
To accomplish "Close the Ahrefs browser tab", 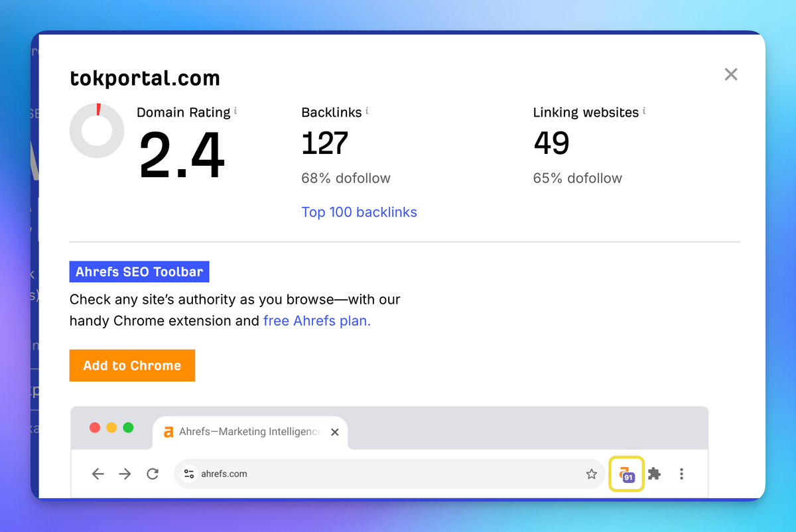I will coord(334,432).
